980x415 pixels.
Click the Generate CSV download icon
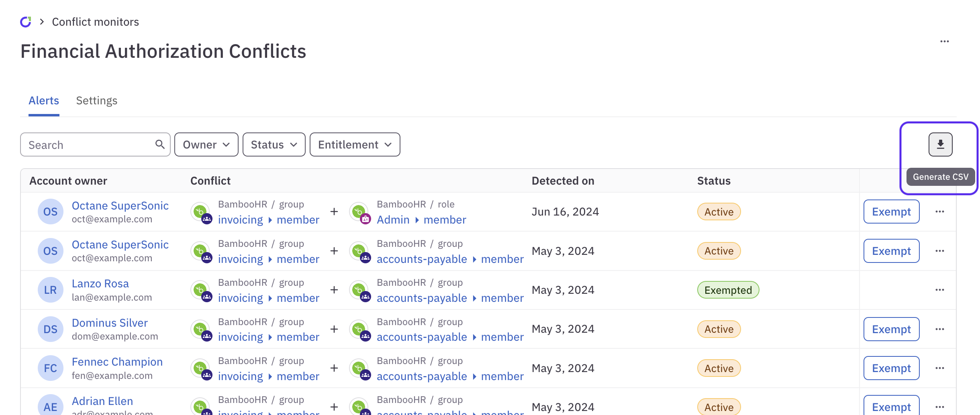pos(941,143)
